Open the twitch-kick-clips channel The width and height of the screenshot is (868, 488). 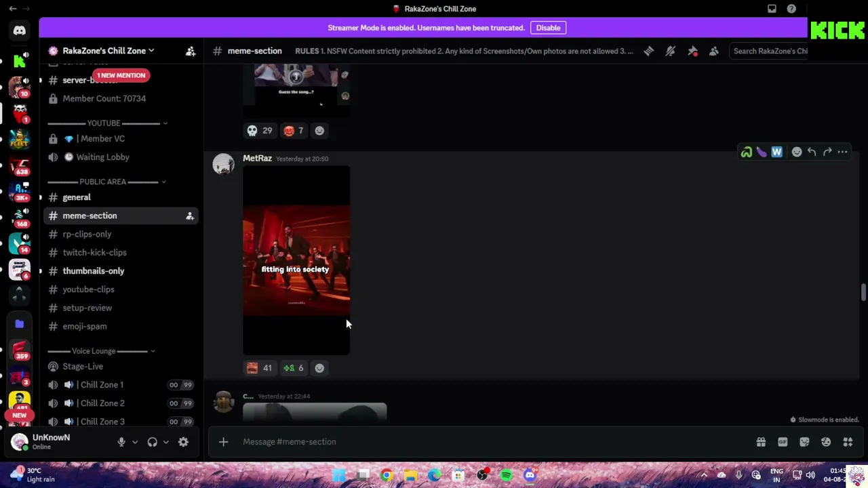(121, 252)
